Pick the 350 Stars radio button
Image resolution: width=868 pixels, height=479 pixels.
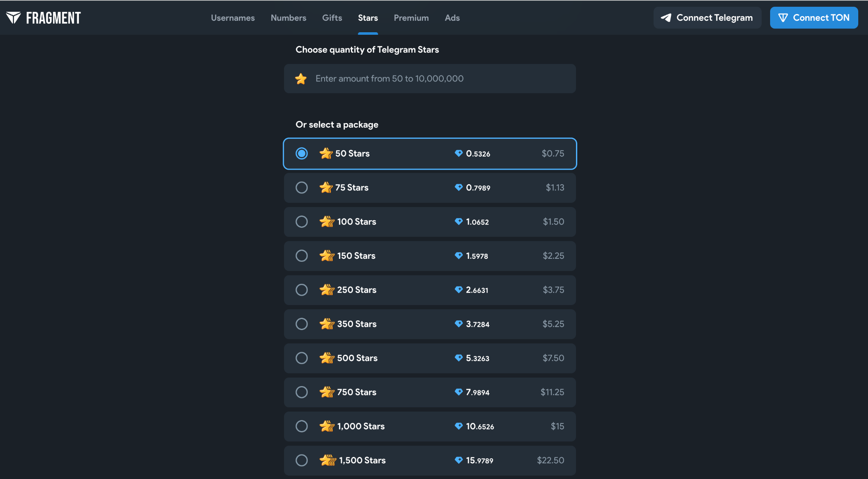coord(301,324)
